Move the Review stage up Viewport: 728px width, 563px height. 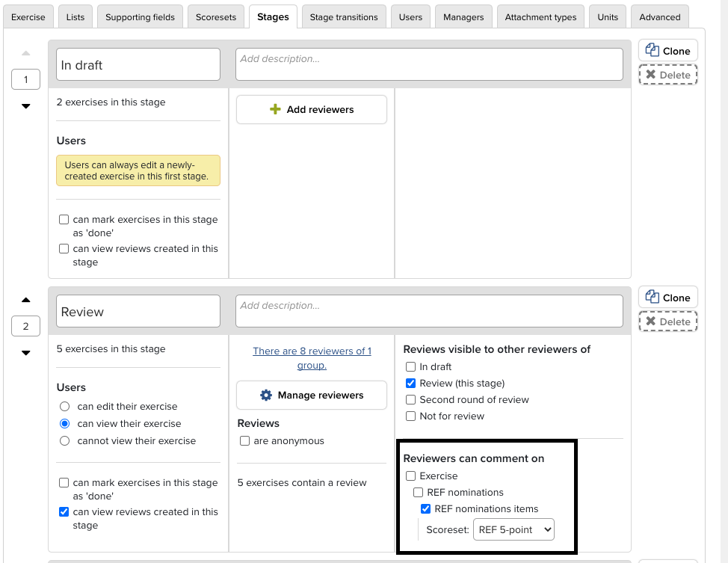pyautogui.click(x=26, y=300)
